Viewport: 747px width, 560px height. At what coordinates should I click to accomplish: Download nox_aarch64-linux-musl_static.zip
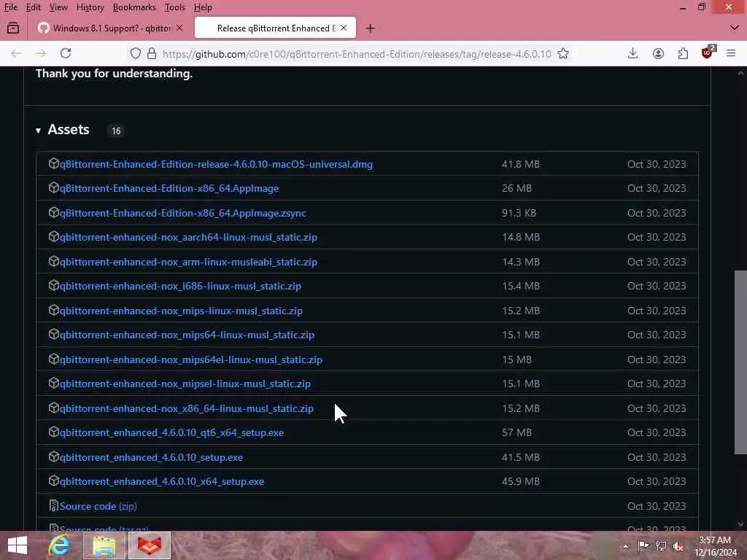tap(188, 237)
